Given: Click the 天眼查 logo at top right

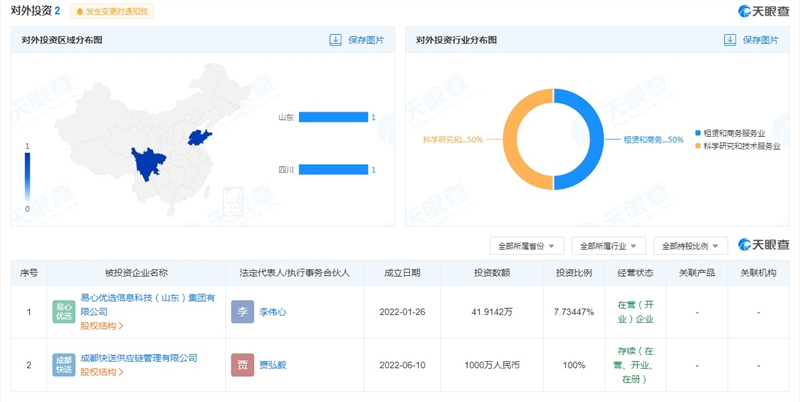Looking at the screenshot, I should (763, 11).
